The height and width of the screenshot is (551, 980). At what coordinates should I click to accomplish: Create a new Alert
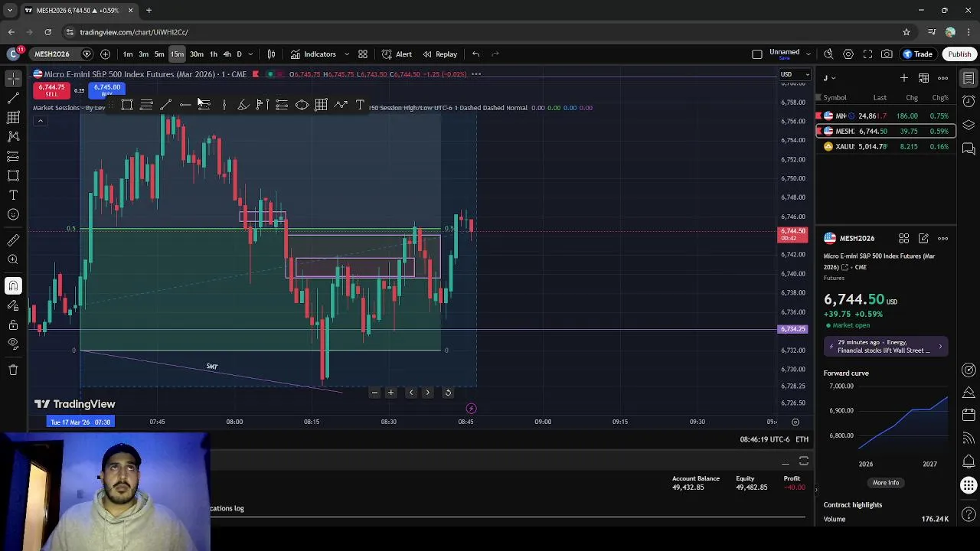[397, 54]
